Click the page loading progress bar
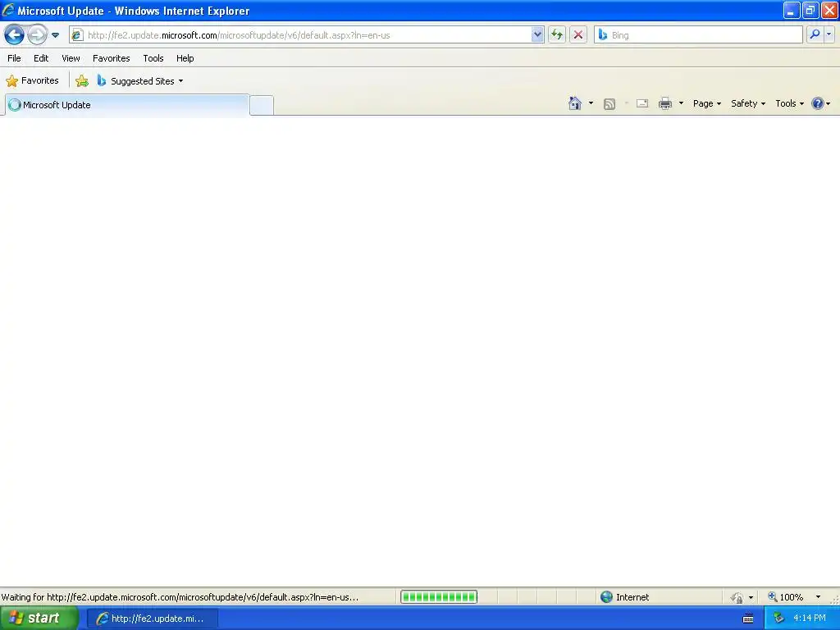 439,597
